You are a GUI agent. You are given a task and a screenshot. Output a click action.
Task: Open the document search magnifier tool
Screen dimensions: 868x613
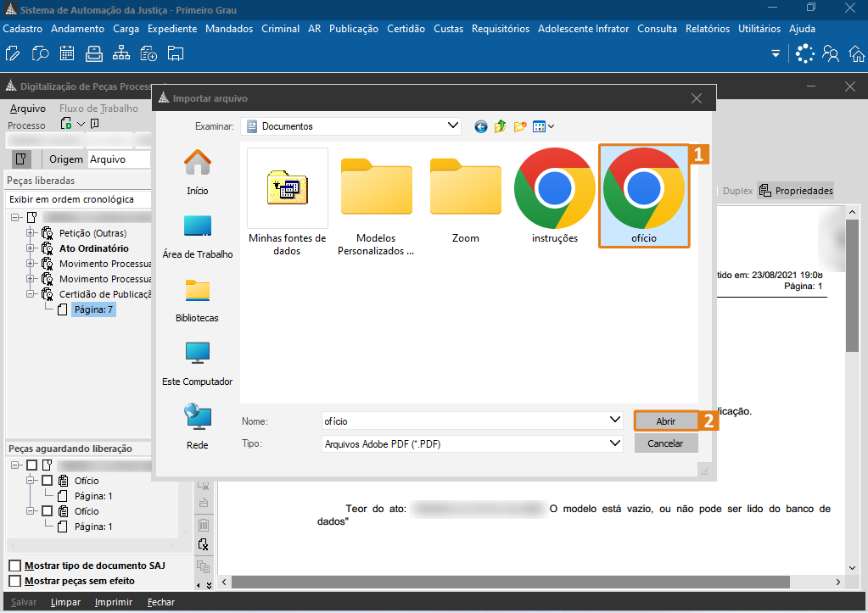(x=40, y=53)
